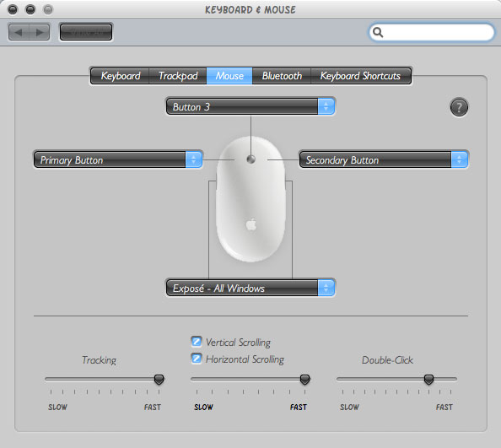Select the Mouse tab
501x448 pixels.
coord(229,76)
